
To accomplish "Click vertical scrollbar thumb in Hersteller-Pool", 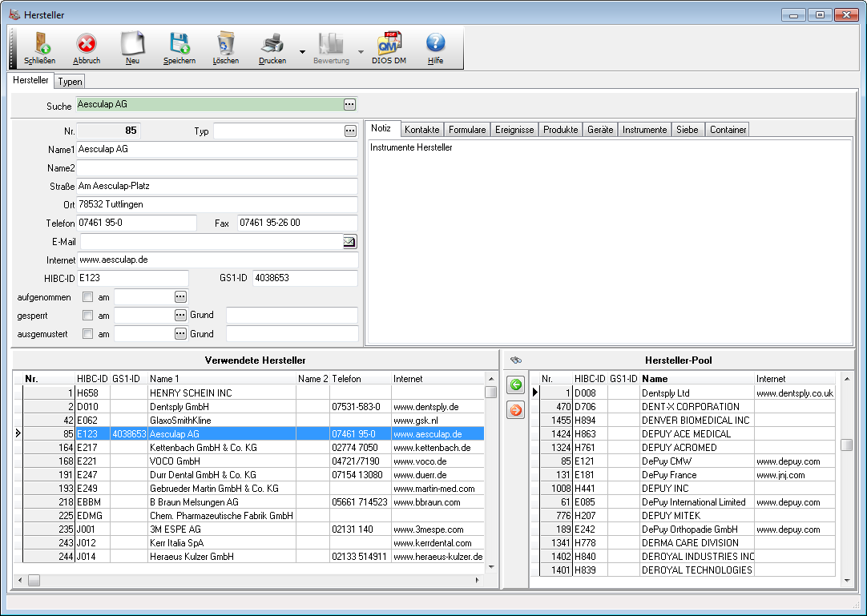I will (846, 445).
